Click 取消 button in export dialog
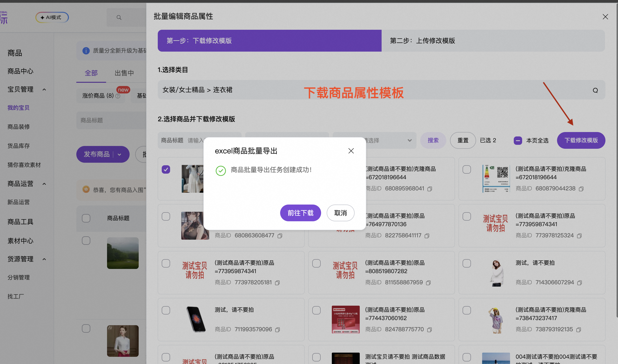This screenshot has width=618, height=364. click(340, 213)
